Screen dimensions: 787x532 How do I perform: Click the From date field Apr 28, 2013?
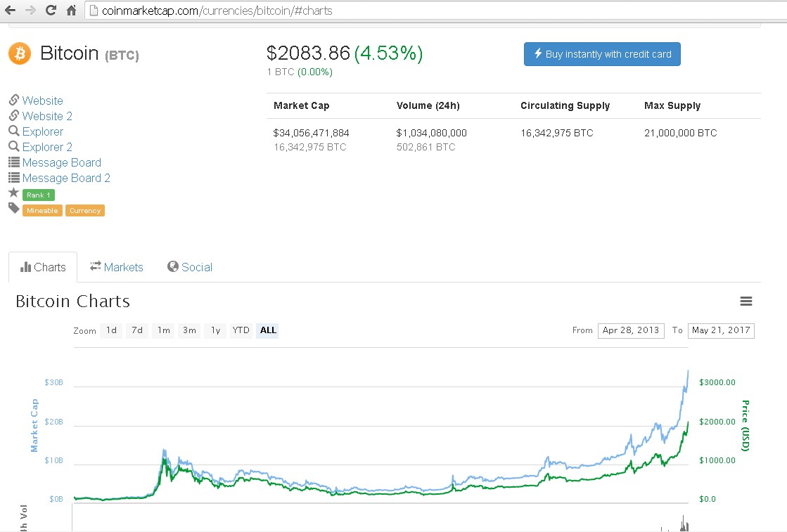(631, 330)
